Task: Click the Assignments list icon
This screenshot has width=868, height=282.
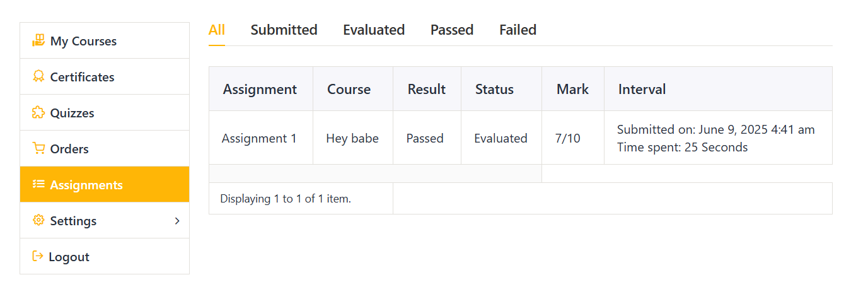Action: click(x=38, y=184)
